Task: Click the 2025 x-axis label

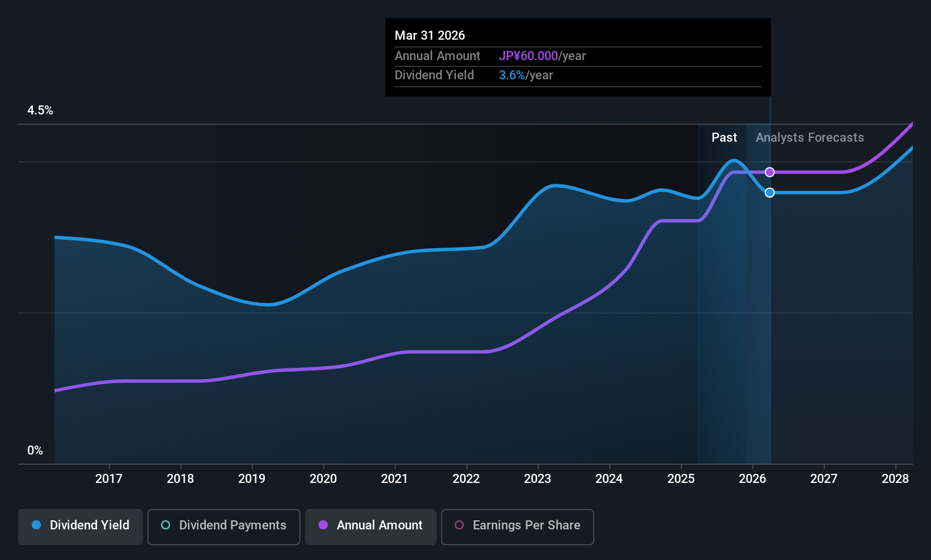Action: click(x=681, y=479)
